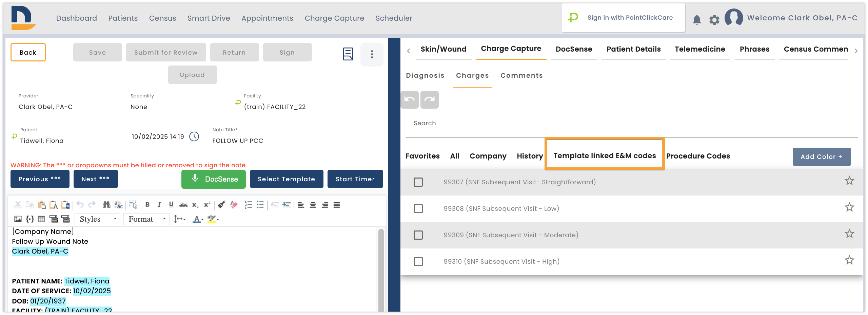The width and height of the screenshot is (868, 315).
Task: Open the settings gear icon
Action: [714, 20]
